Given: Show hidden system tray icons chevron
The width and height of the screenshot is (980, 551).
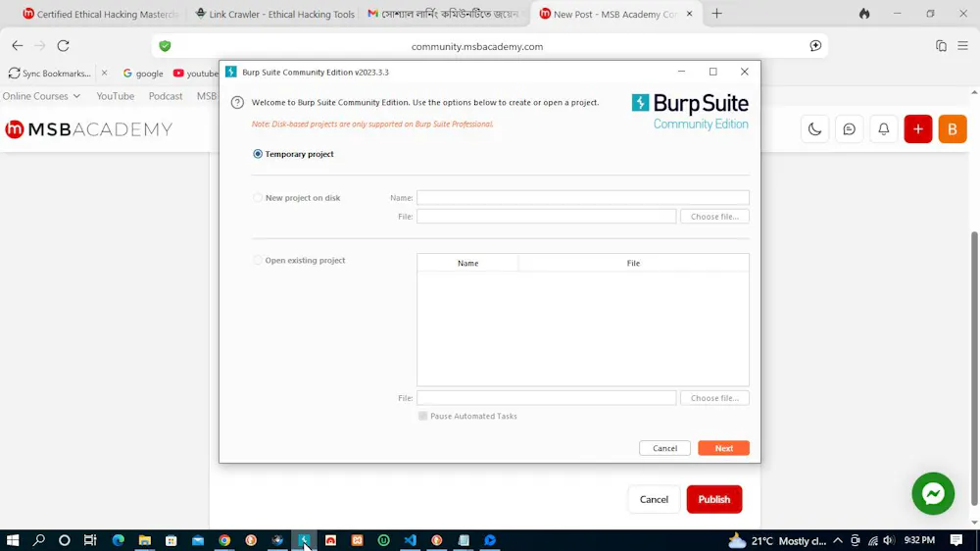Looking at the screenshot, I should pos(838,540).
